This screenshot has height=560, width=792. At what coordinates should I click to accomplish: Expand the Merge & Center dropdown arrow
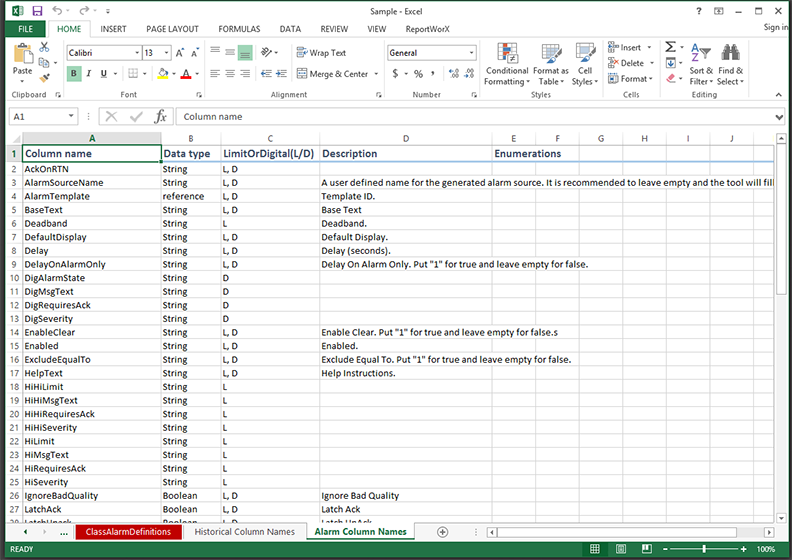[376, 74]
